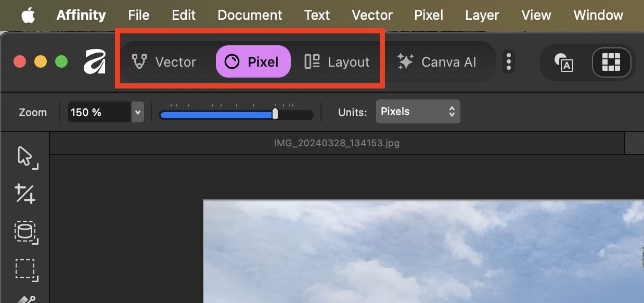Screen dimensions: 644x303
Task: Click the zoom slider handle
Action: (x=275, y=113)
